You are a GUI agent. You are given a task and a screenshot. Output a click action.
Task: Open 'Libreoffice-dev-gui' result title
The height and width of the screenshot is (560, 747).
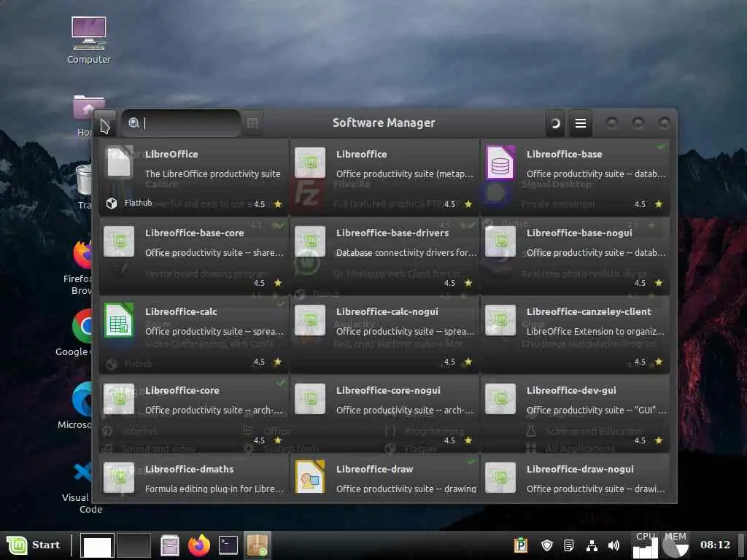click(x=571, y=391)
